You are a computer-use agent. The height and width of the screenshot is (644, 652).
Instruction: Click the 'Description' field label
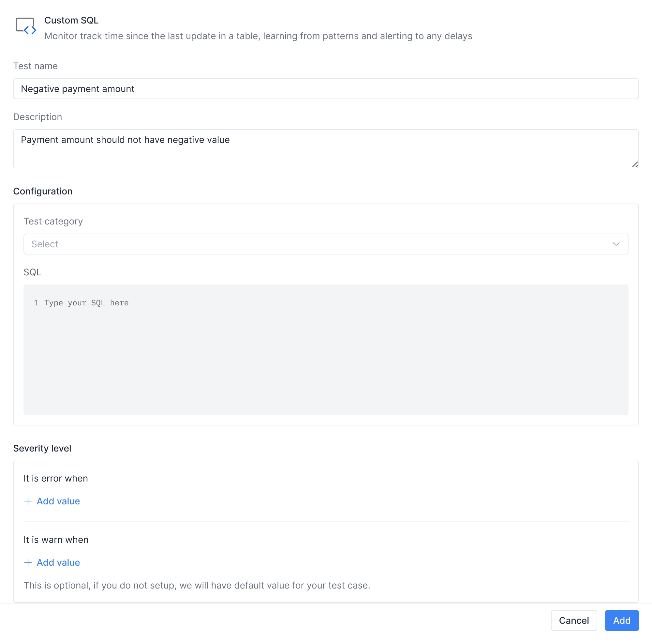[37, 117]
